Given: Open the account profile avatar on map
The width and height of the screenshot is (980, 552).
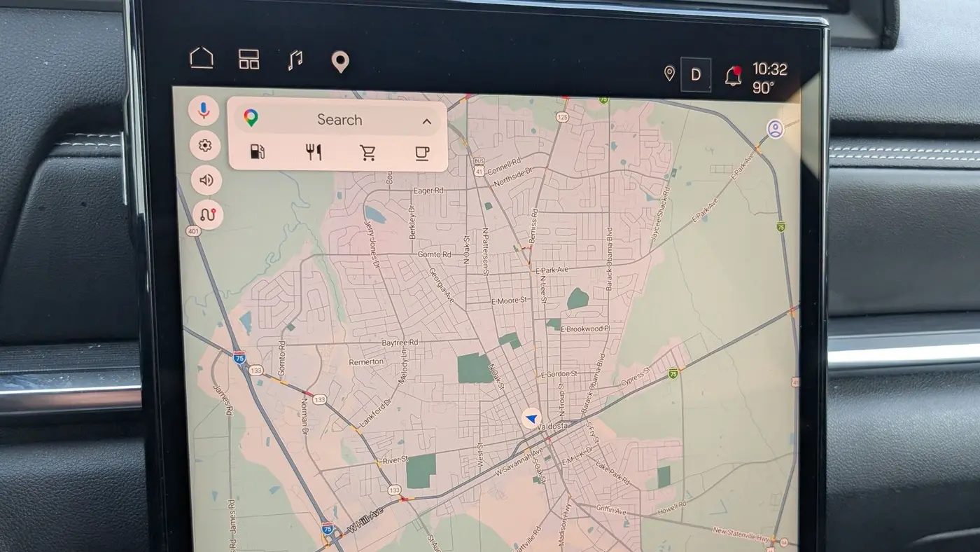Looking at the screenshot, I should click(775, 129).
